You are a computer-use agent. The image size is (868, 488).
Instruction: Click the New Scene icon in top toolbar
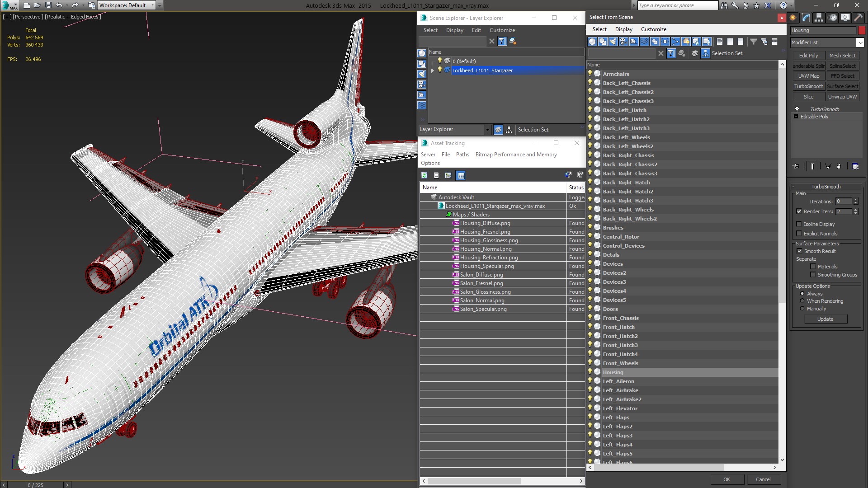pos(27,5)
